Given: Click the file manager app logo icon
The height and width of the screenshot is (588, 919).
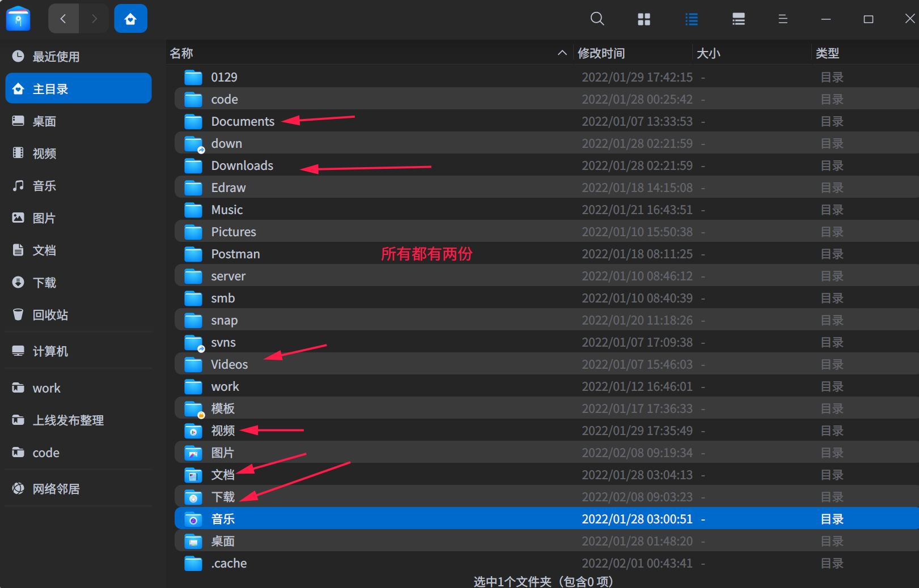Looking at the screenshot, I should (18, 18).
